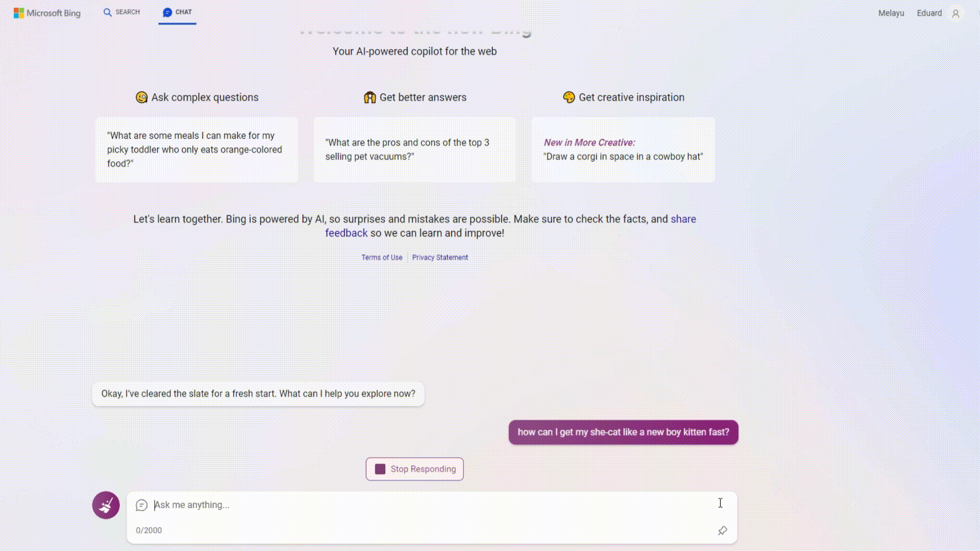The width and height of the screenshot is (980, 551).
Task: Select the Melayu language option
Action: (x=891, y=13)
